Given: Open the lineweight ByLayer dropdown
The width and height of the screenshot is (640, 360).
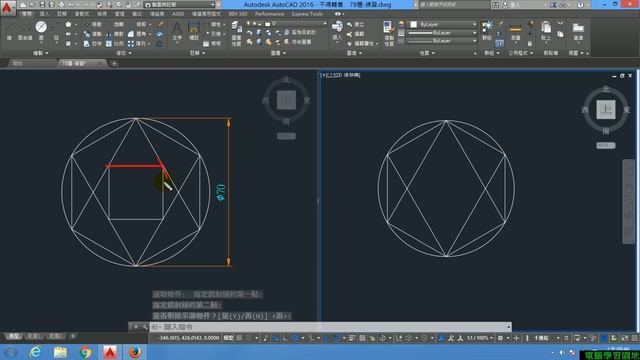Looking at the screenshot, I should [443, 33].
